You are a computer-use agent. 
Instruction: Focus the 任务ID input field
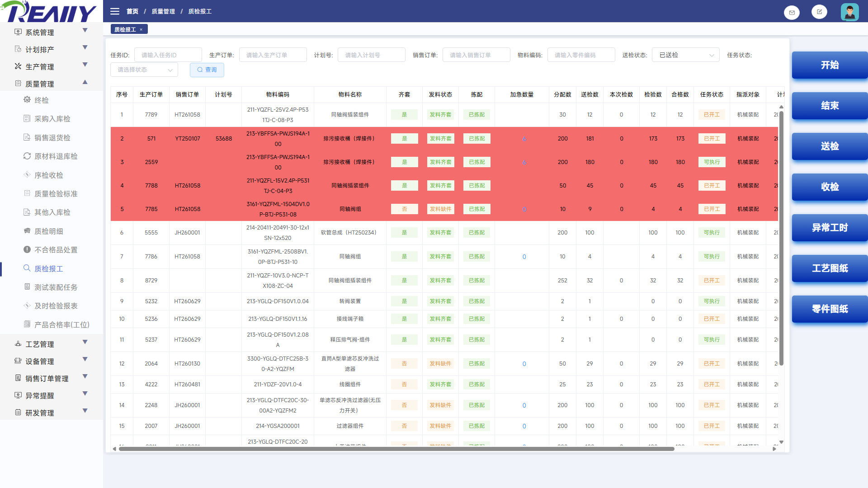(x=168, y=55)
